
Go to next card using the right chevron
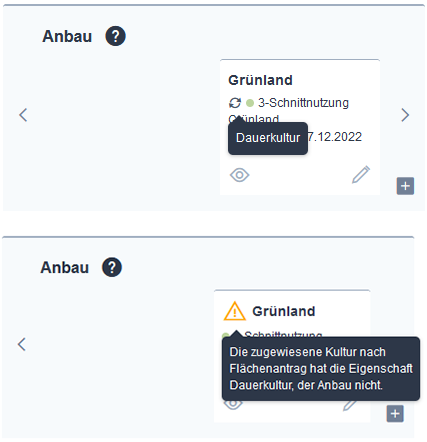[x=405, y=115]
